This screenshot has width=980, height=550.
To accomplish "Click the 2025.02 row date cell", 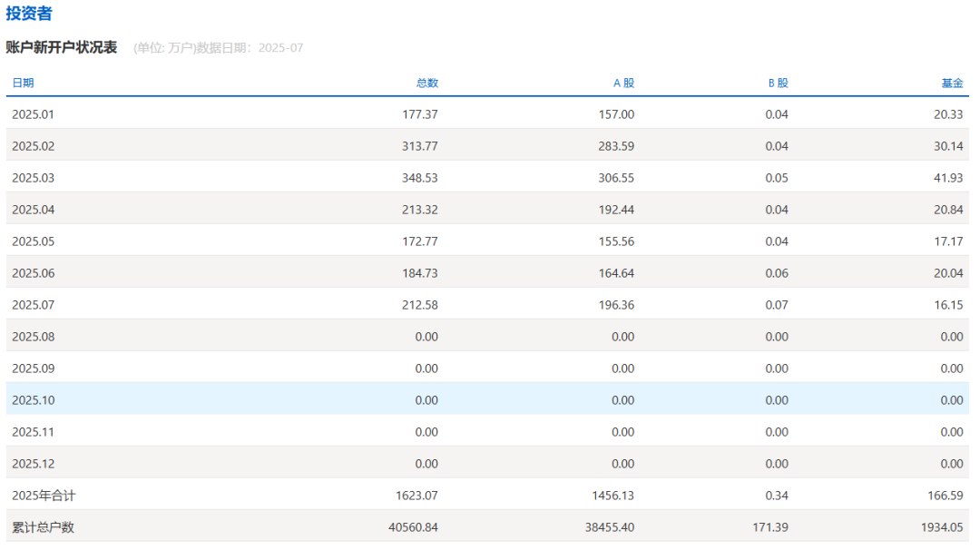I will [x=34, y=146].
